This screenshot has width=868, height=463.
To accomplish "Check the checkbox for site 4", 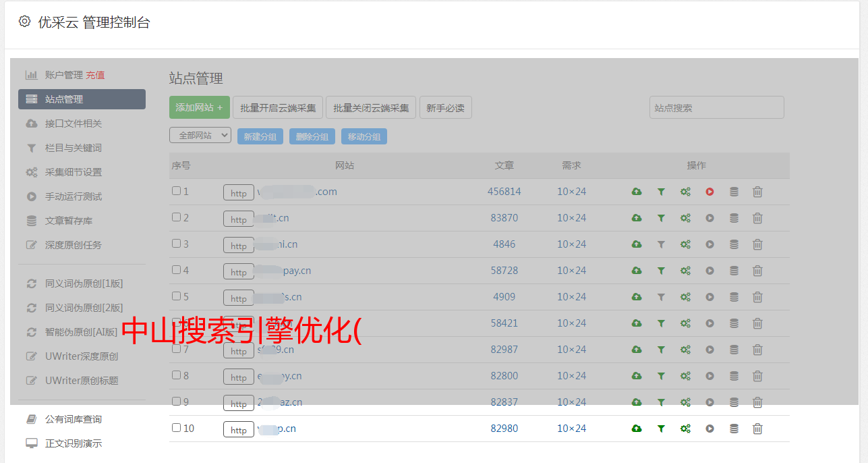I will (x=176, y=270).
